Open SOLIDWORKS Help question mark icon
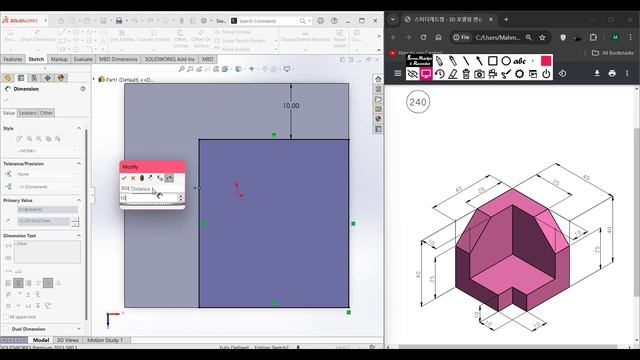 (x=334, y=20)
